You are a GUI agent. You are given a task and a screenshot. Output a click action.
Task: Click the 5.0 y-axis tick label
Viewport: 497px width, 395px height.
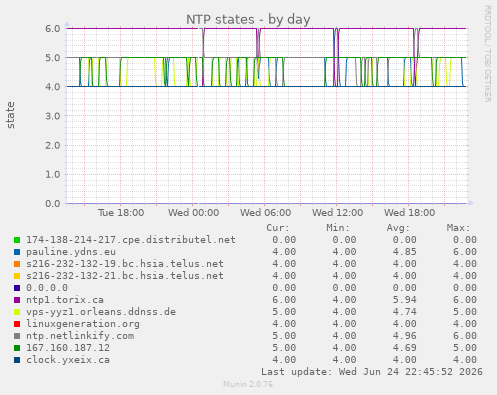[x=53, y=58]
